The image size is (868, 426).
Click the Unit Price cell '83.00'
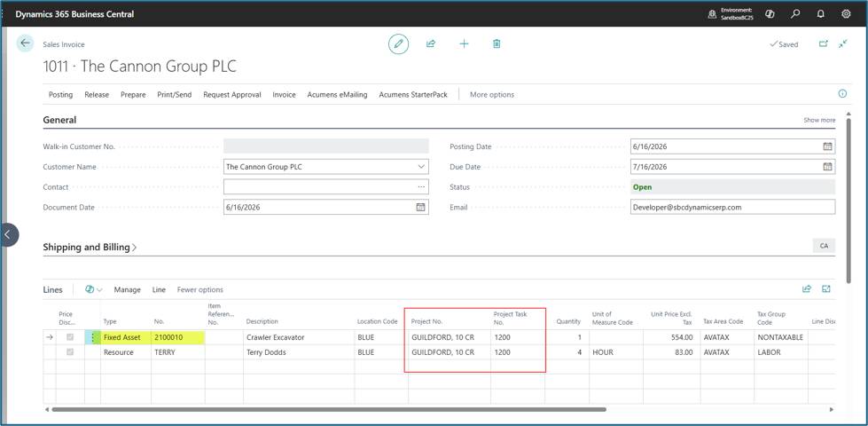(671, 351)
